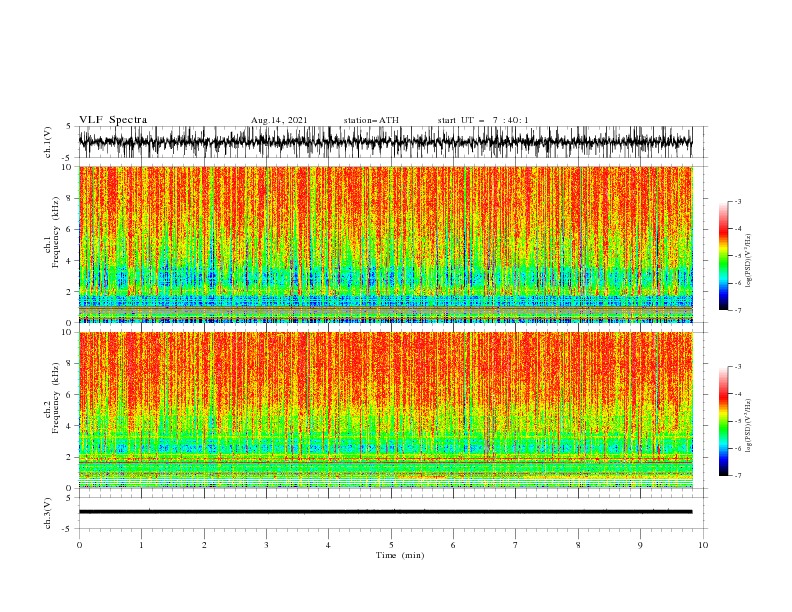Click the "-7" label on ch.1 color bar

[737, 310]
